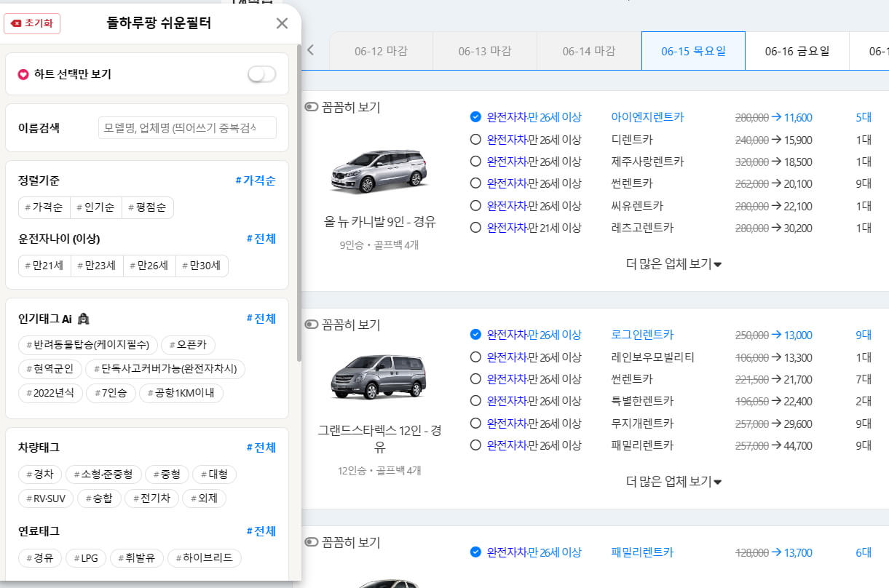Select the #2022년식 tag
Viewport: 889px width, 588px height.
point(50,393)
